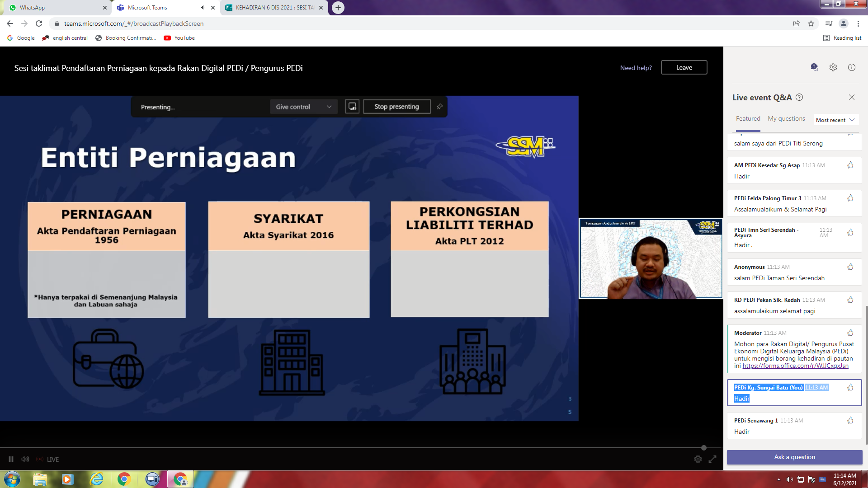Open the forms.office.com attendance link
The height and width of the screenshot is (488, 868).
point(795,366)
